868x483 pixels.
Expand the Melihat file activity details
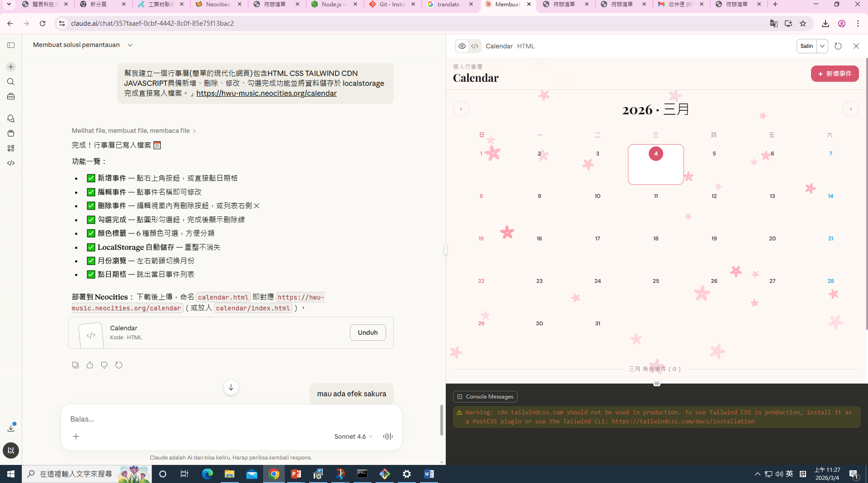coord(133,131)
